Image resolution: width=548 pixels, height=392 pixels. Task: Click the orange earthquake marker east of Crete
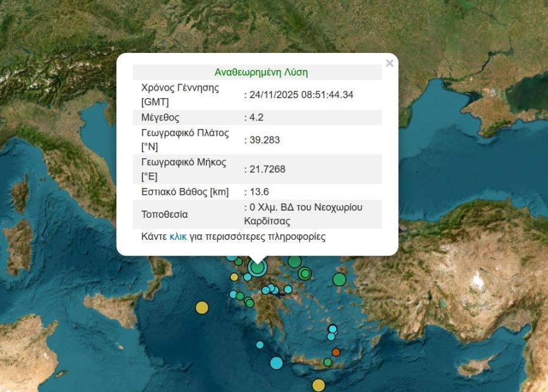(x=336, y=352)
